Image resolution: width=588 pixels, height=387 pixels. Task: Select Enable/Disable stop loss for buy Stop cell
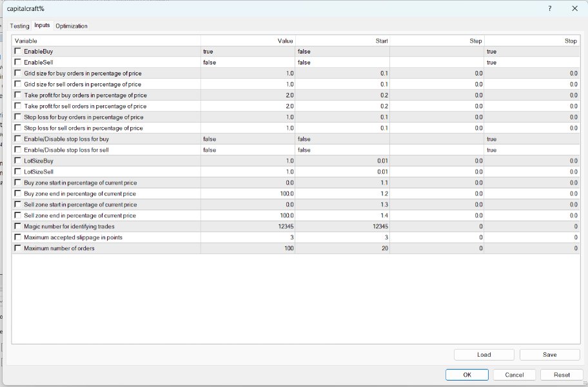tap(532, 139)
